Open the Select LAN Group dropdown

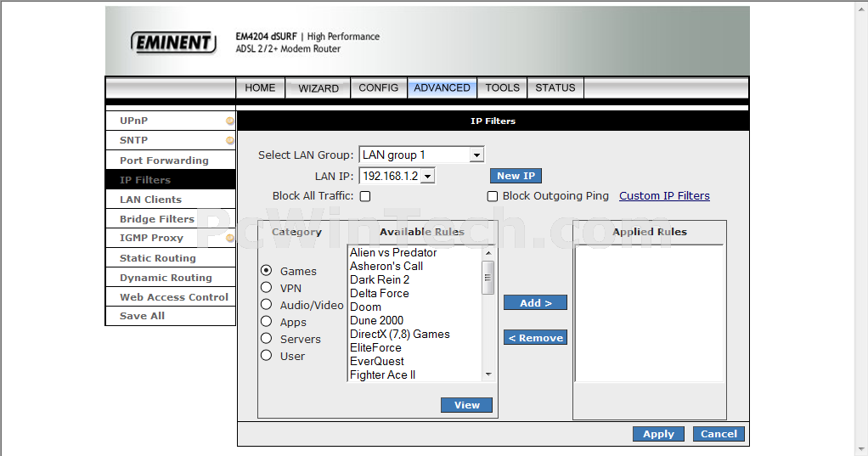[x=422, y=155]
